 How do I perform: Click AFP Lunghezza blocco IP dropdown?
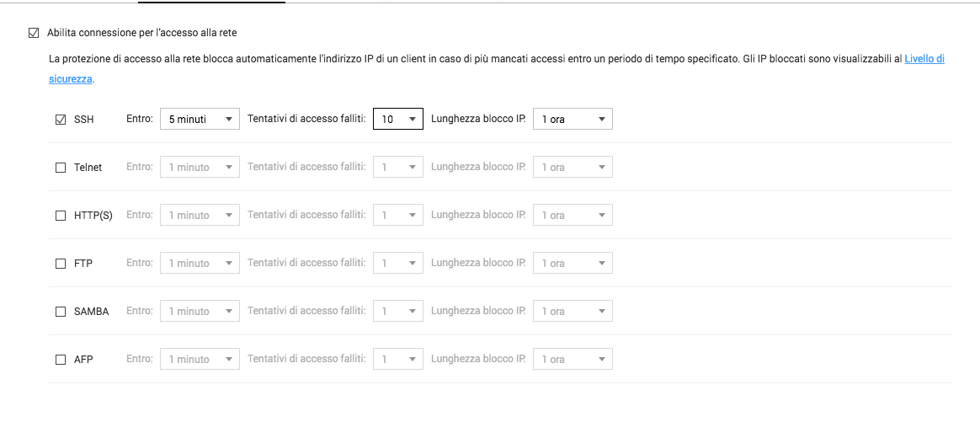(573, 360)
